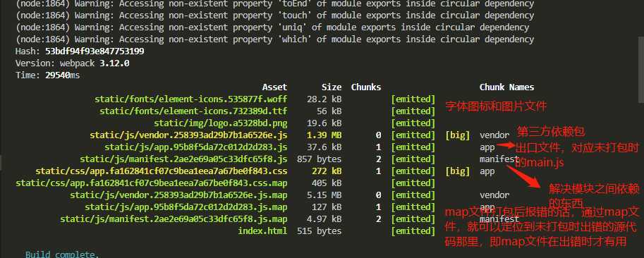This screenshot has width=644, height=258.
Task: Click the 1.39 MB size value
Action: click(x=324, y=135)
